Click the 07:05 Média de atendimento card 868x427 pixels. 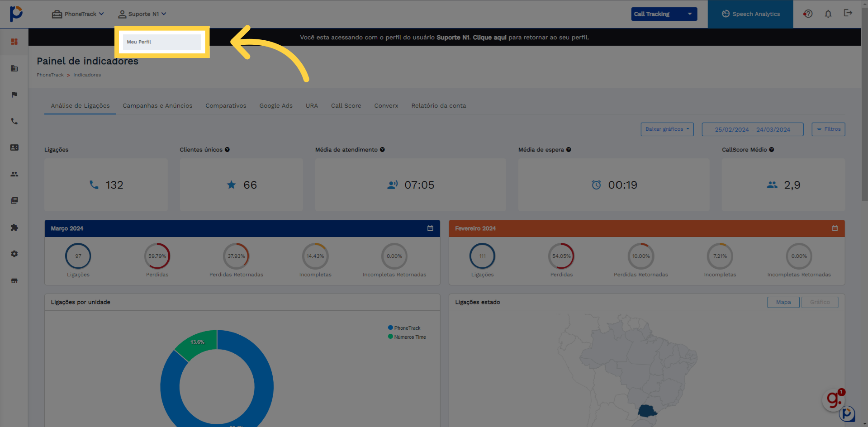[x=410, y=185]
